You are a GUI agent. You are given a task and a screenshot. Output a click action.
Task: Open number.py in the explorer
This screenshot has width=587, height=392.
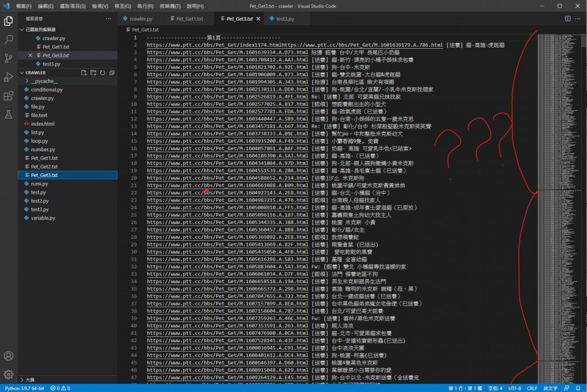[42, 150]
